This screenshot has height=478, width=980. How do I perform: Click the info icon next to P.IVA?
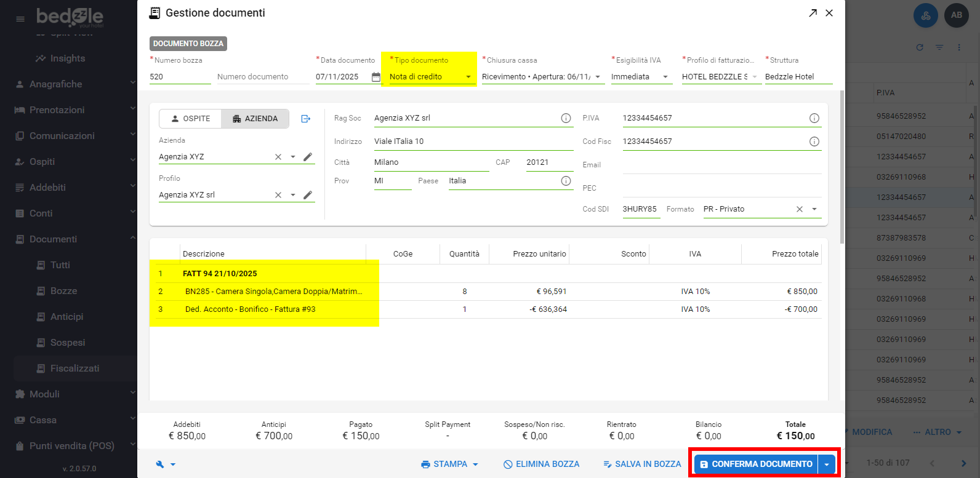coord(814,118)
